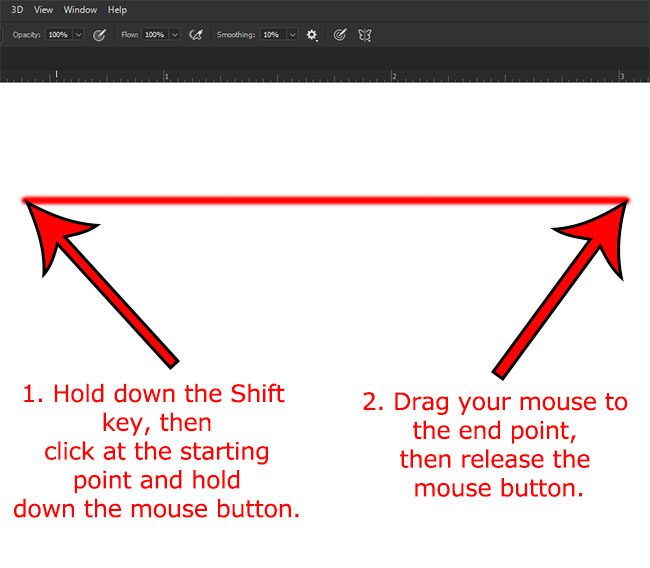Click the Smoothing percentage field
Screen dimensions: 650x568
271,34
